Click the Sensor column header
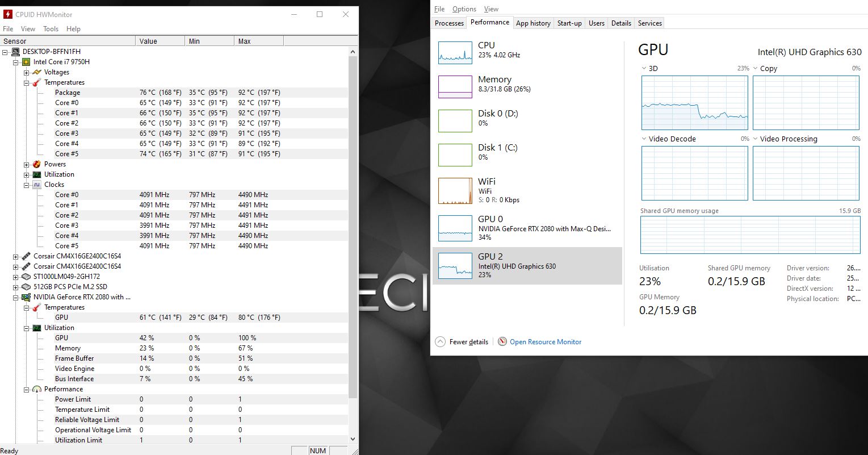The image size is (868, 455). point(68,41)
